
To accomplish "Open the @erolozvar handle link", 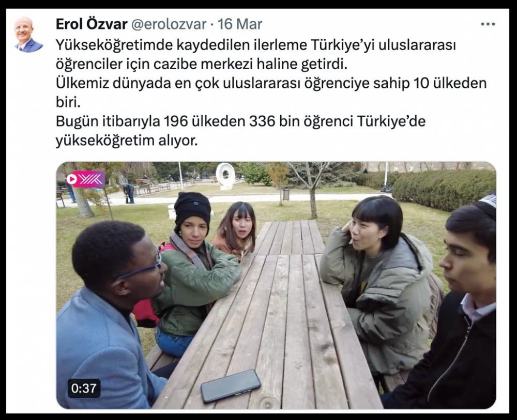I will [169, 25].
